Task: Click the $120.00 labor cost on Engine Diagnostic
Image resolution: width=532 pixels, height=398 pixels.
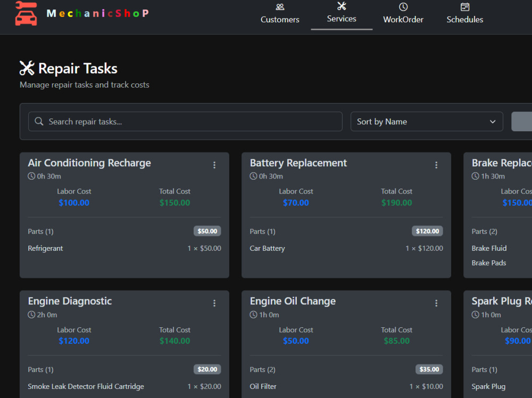Action: click(x=74, y=341)
